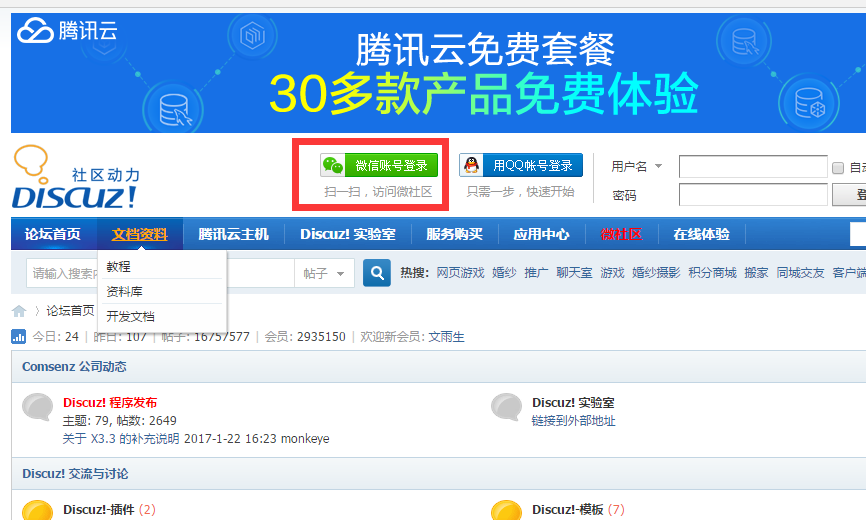Click hot search 积分商城

coord(712,273)
